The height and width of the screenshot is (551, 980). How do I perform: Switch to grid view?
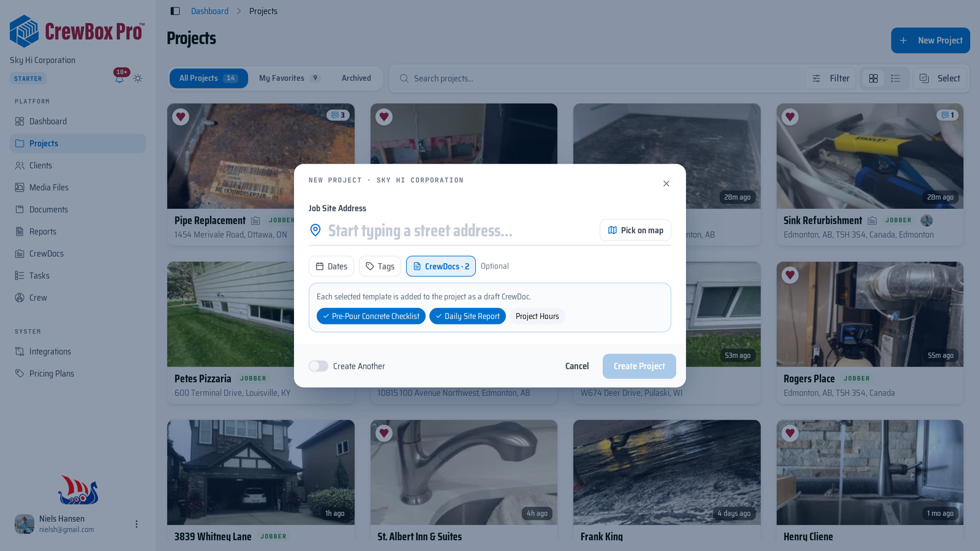click(x=873, y=78)
